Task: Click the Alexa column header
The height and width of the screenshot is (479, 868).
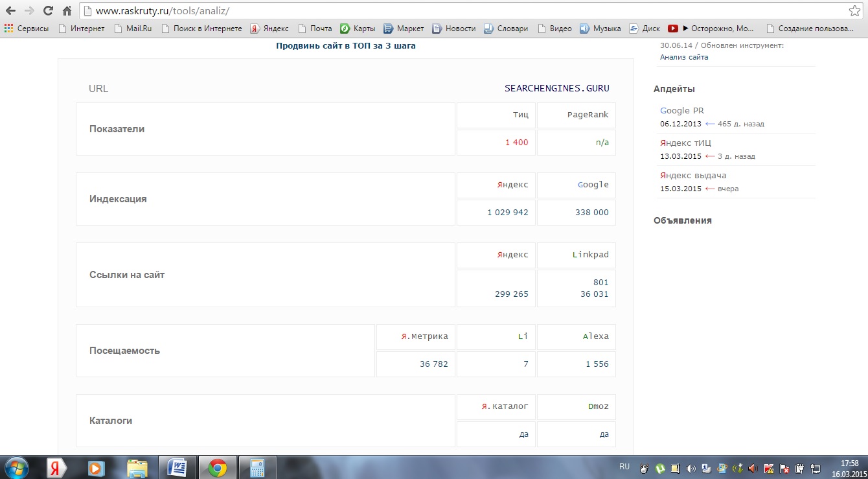Action: 596,336
